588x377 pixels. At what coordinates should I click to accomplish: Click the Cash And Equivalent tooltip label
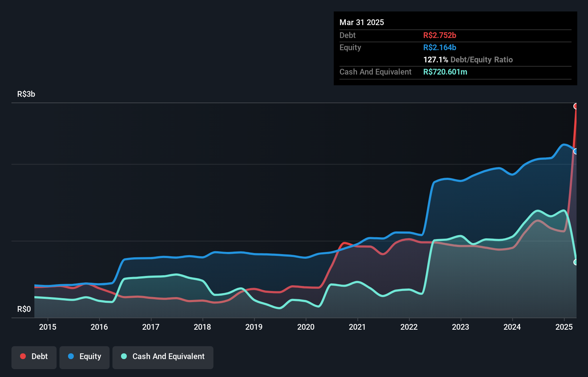click(x=375, y=72)
